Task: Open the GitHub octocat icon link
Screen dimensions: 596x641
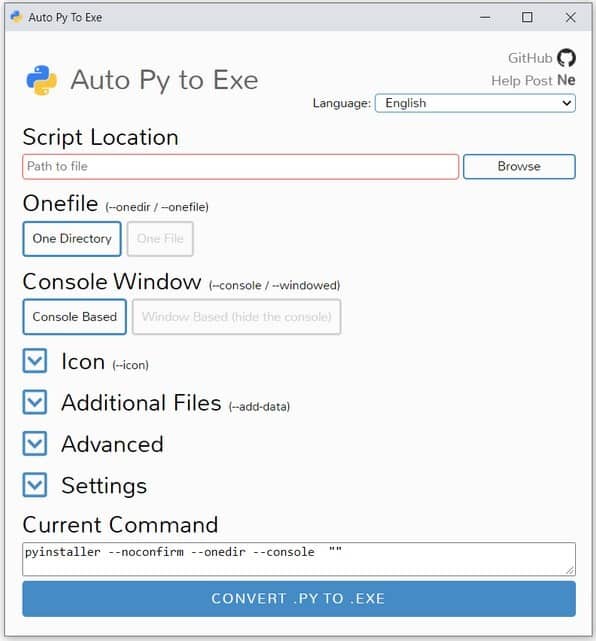Action: (x=566, y=58)
